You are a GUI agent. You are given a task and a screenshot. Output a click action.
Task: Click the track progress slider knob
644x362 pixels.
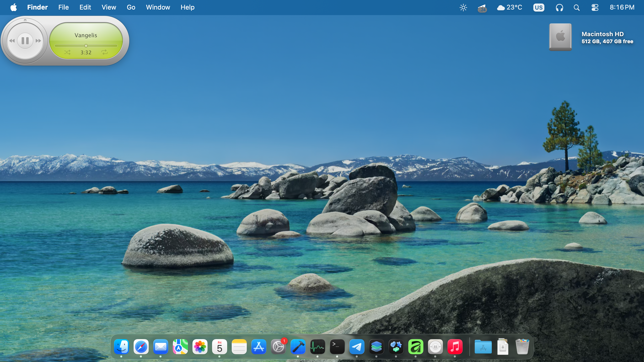click(86, 46)
